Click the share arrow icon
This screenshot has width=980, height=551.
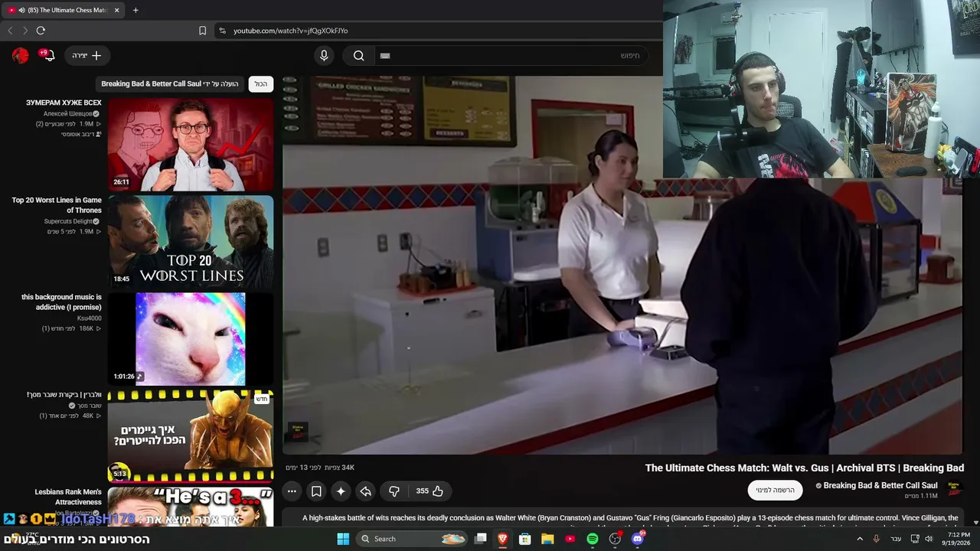pos(365,491)
